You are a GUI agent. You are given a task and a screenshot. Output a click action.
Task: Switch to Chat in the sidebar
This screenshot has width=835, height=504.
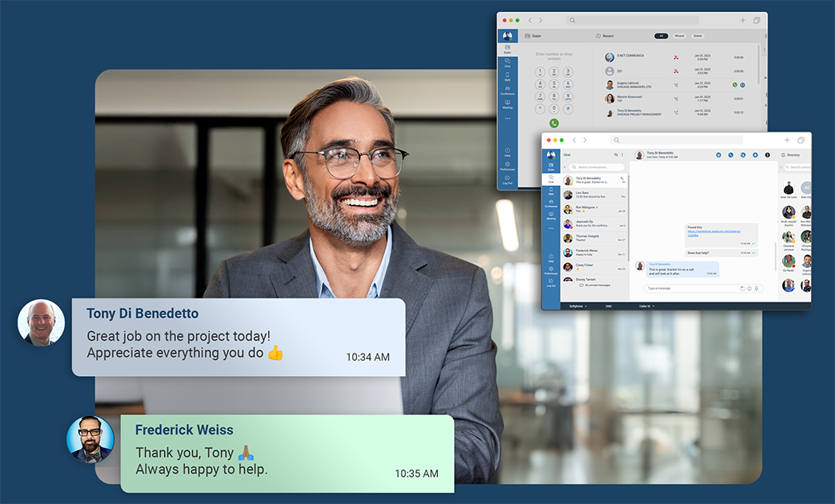tap(552, 178)
